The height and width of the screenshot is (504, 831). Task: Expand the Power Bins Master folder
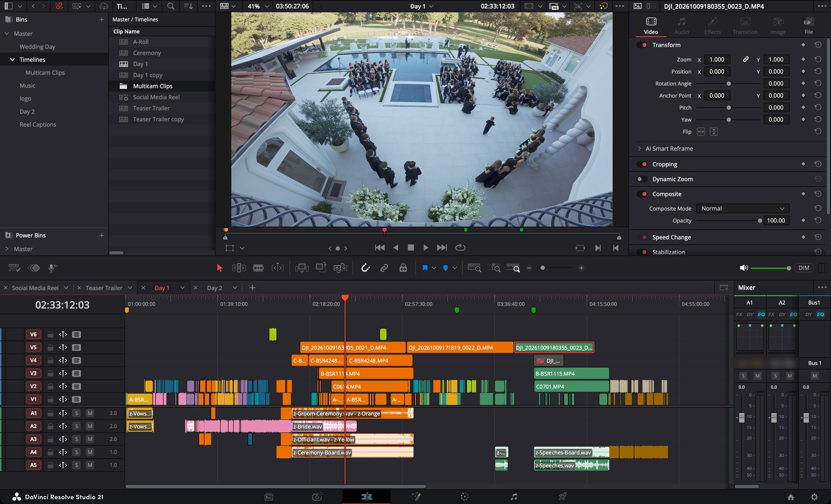[7, 249]
